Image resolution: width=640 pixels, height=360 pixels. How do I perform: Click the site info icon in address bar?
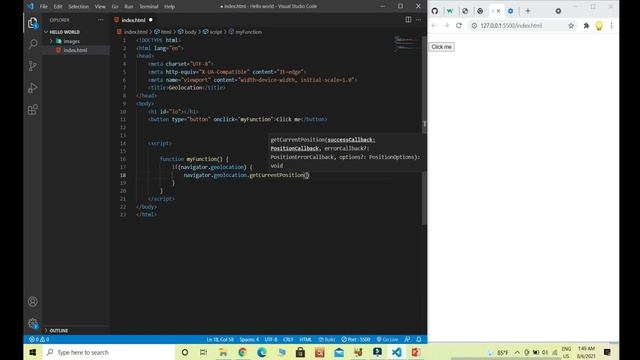coord(474,26)
